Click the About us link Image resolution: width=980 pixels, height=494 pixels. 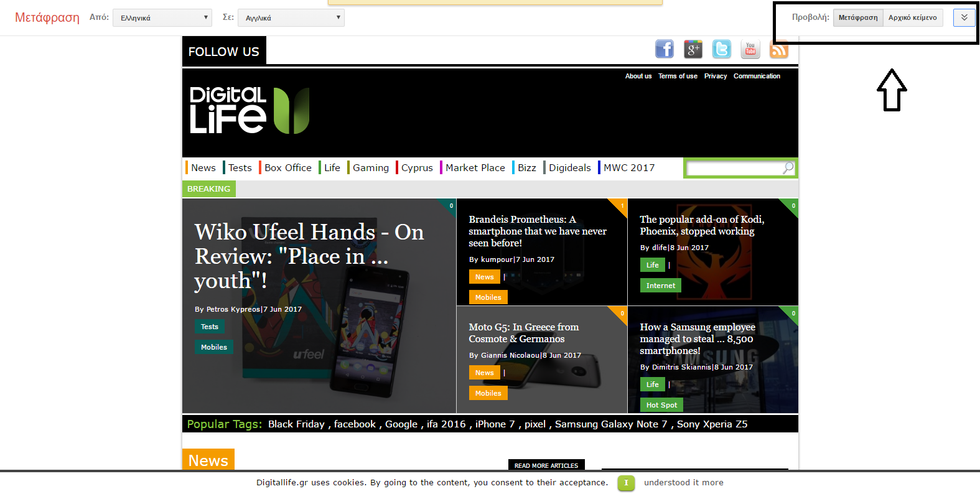tap(638, 76)
